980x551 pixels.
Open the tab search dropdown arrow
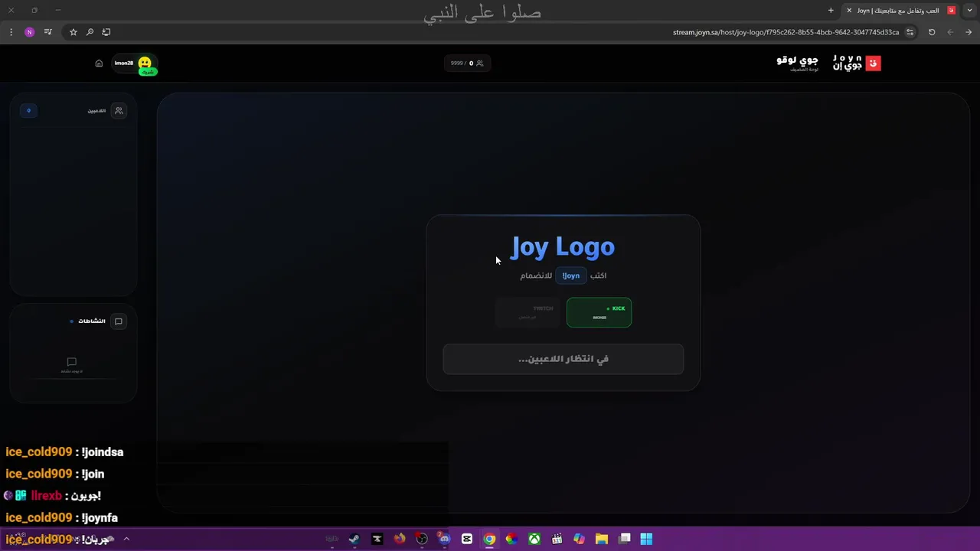969,11
